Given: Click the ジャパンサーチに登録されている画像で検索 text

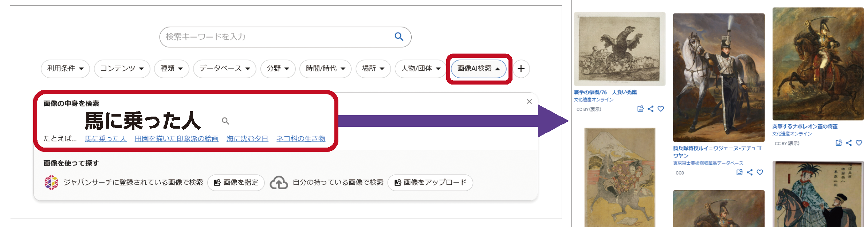Looking at the screenshot, I should click(x=133, y=183).
